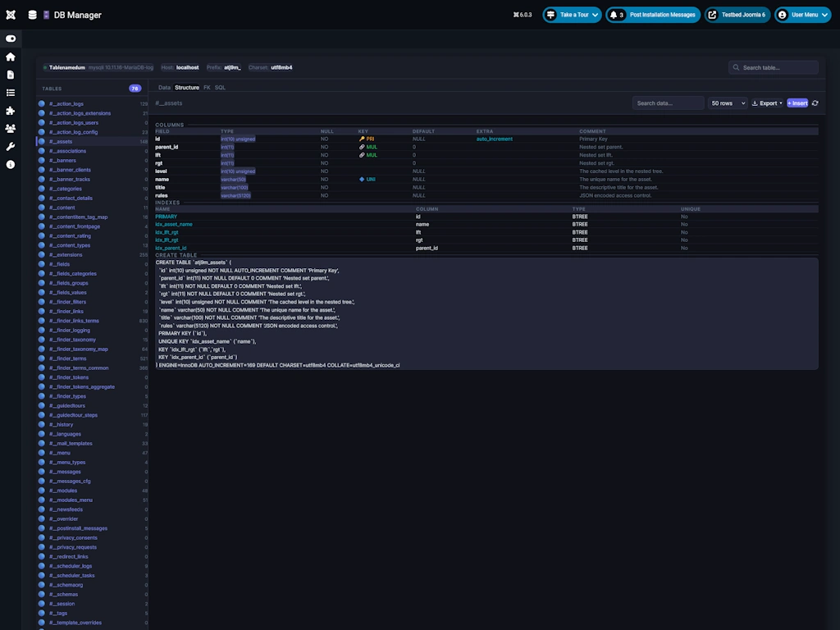The image size is (840, 630).
Task: Select the #__finder_links_terms table
Action: (92, 321)
